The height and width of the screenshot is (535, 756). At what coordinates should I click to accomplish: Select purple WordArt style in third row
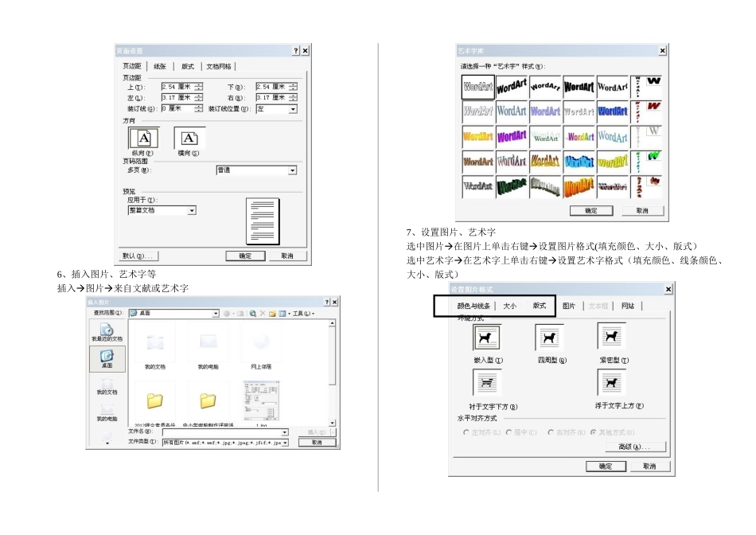(512, 136)
